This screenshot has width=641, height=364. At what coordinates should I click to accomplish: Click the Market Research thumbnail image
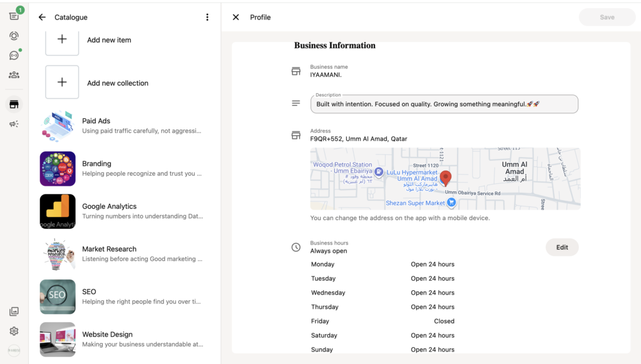(x=58, y=254)
